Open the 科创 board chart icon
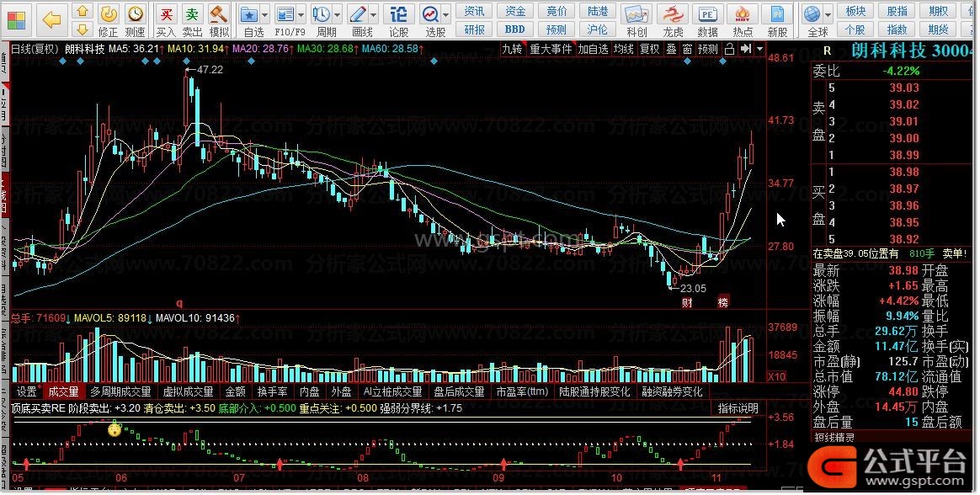The height and width of the screenshot is (495, 980). coord(636,20)
